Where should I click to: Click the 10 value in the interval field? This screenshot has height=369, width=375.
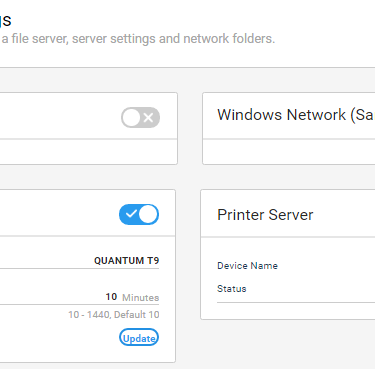(111, 297)
